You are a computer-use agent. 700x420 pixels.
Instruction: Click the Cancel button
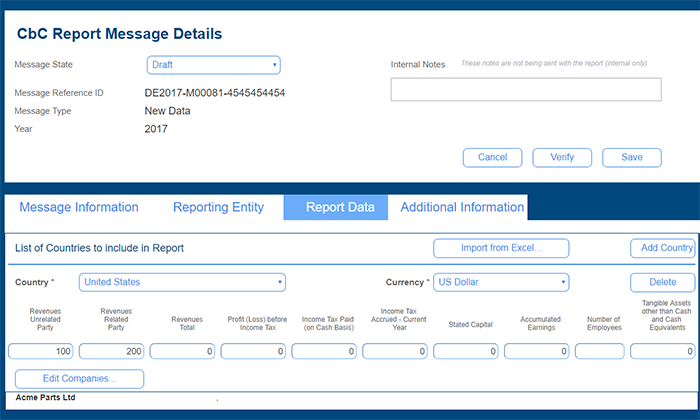pyautogui.click(x=492, y=157)
